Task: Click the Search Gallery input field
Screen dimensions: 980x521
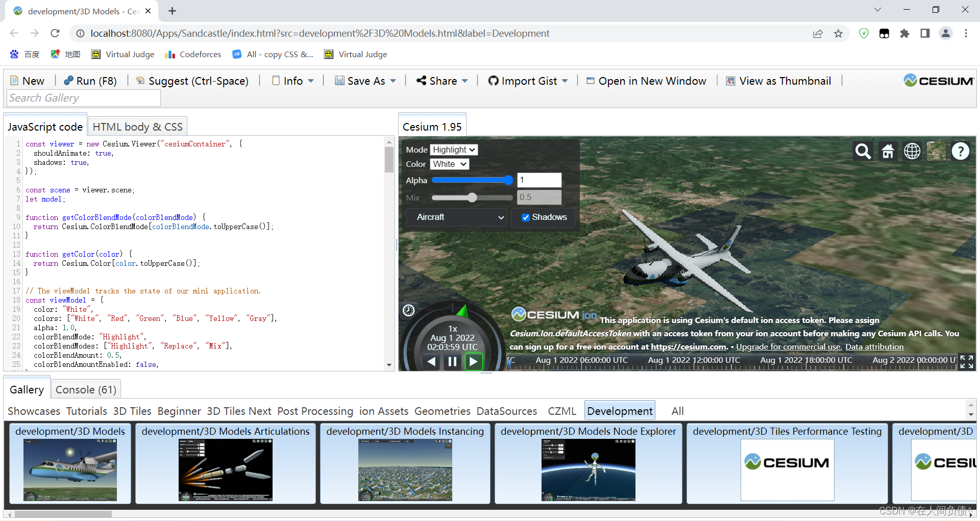Action: point(84,98)
